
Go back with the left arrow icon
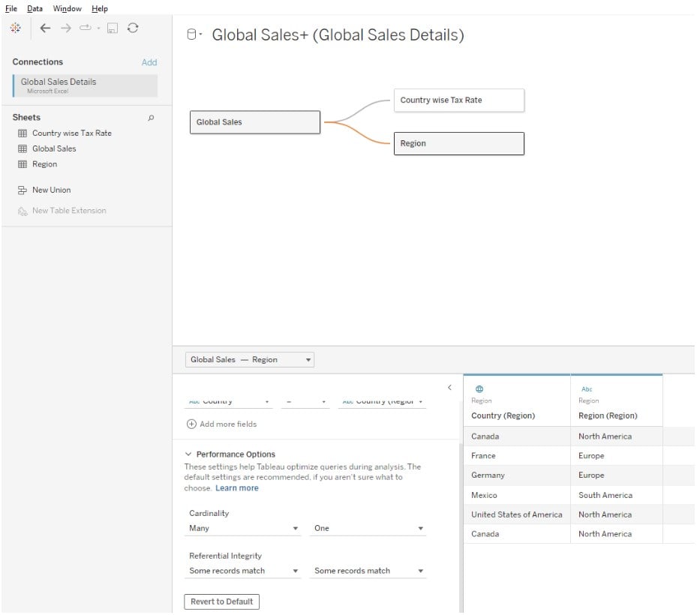tap(45, 28)
